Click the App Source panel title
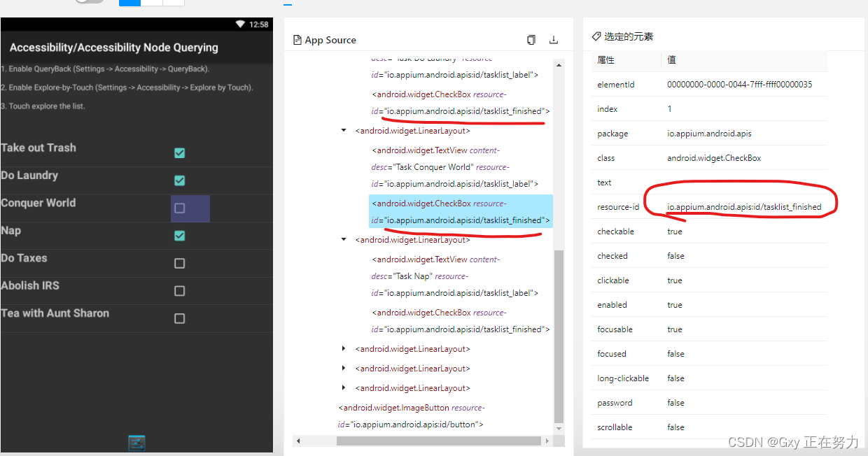This screenshot has width=868, height=456. (330, 40)
